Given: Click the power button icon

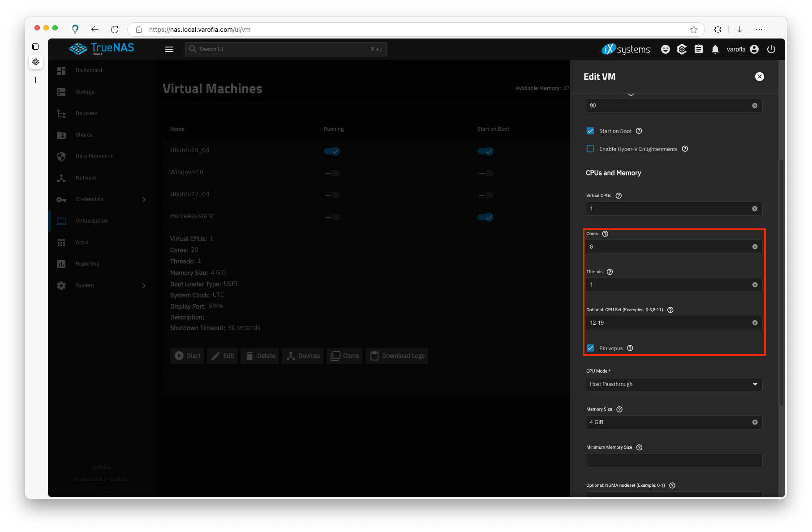Looking at the screenshot, I should 771,49.
